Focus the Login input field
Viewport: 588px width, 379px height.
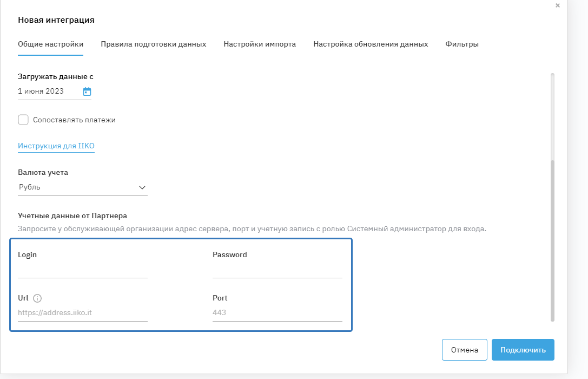pos(82,270)
